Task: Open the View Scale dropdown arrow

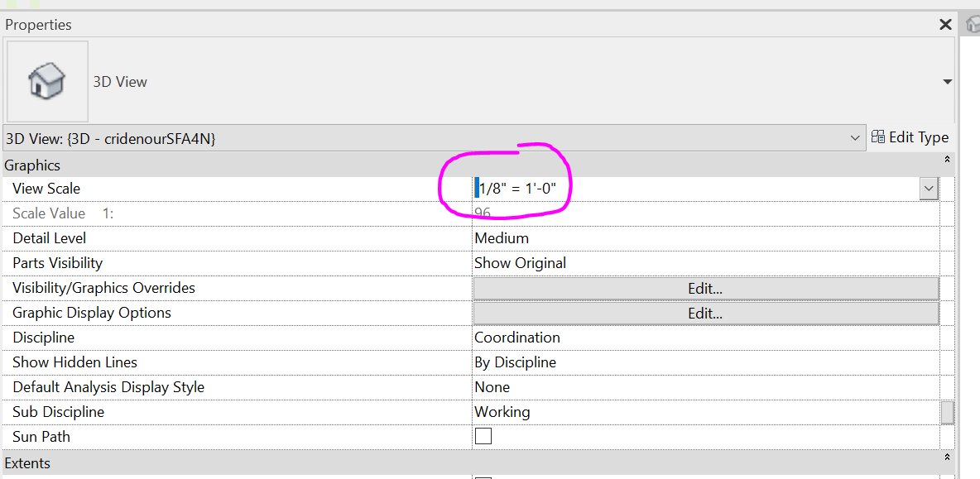Action: click(929, 189)
